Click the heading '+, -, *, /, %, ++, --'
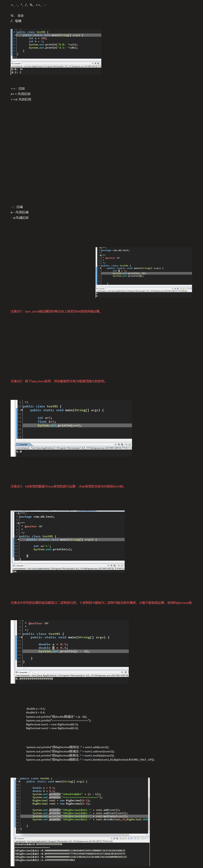Viewport: 203px width, 868px height. (28, 5)
